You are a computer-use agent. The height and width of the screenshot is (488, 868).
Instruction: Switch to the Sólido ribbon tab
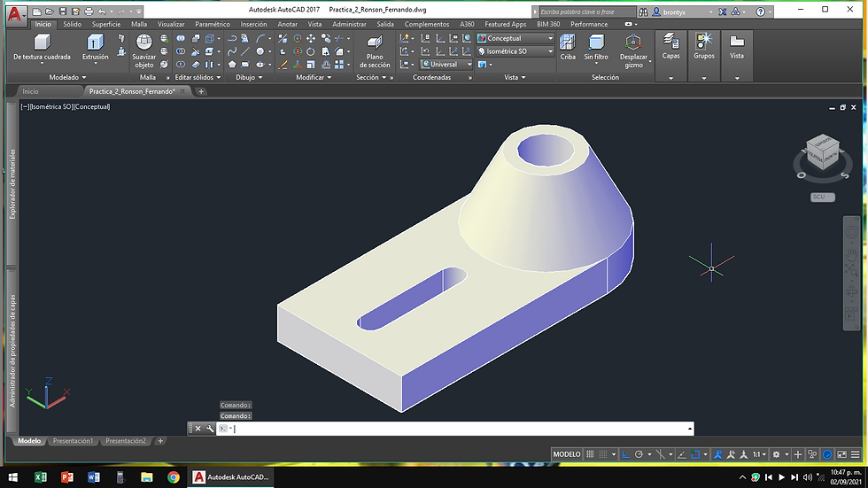click(72, 24)
